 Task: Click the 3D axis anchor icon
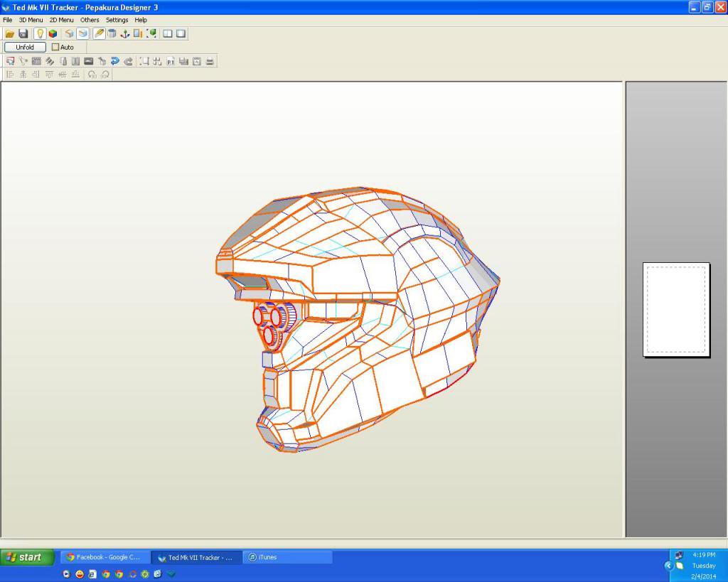pyautogui.click(x=125, y=33)
